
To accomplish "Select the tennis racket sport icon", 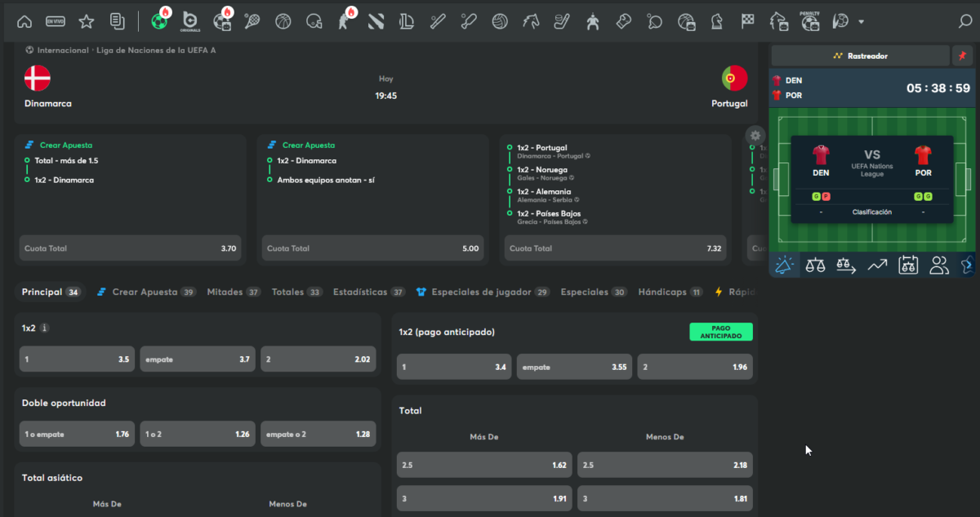I will [x=252, y=21].
